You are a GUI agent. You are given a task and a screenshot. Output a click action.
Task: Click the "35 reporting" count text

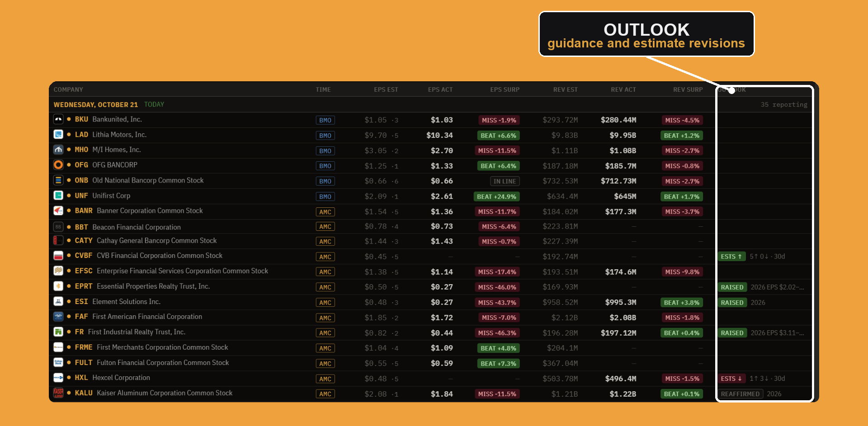click(784, 104)
